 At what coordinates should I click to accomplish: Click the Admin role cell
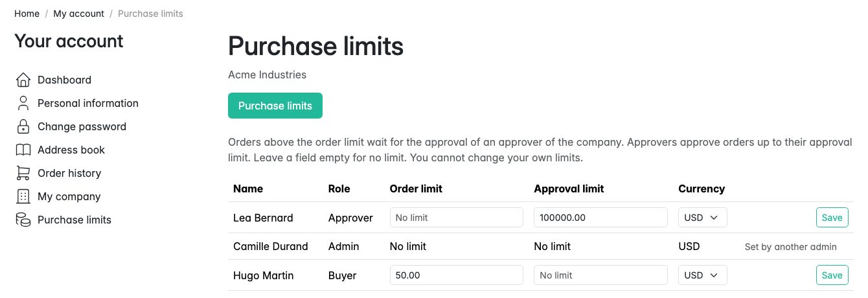pos(343,247)
